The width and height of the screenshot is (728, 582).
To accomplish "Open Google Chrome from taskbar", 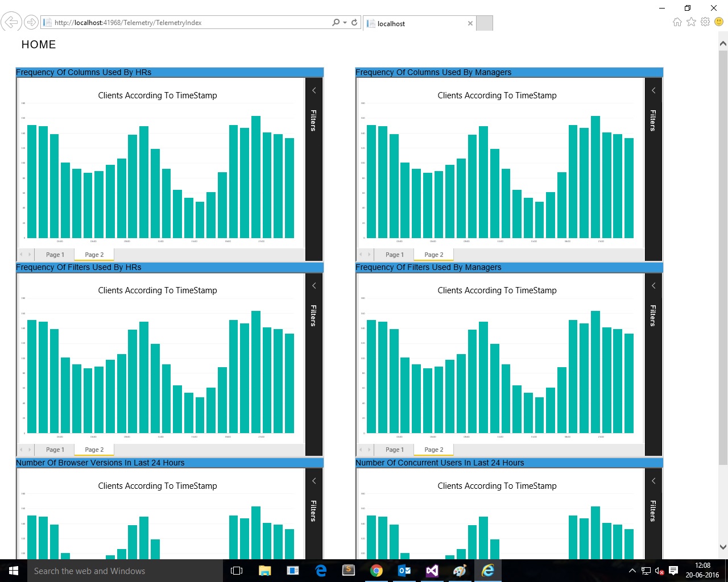I will pyautogui.click(x=376, y=571).
